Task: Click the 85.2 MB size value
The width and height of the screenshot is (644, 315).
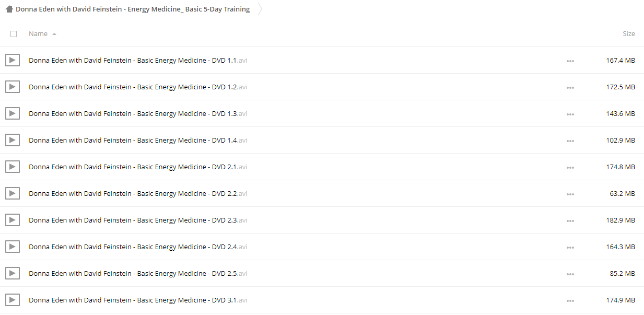Action: [623, 273]
